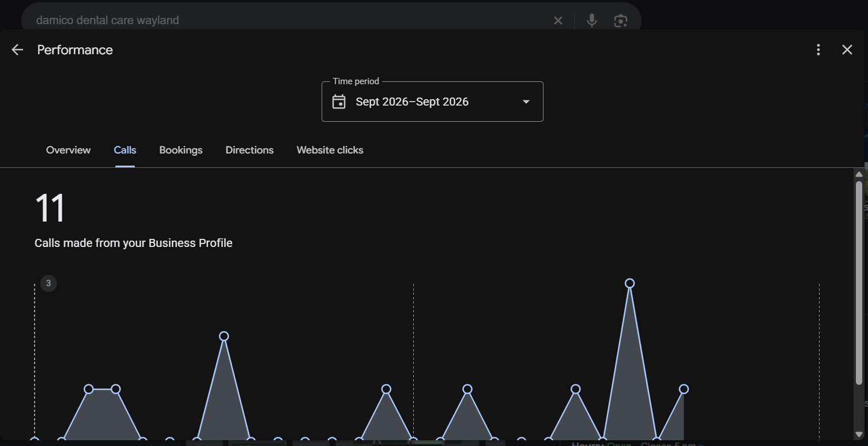Viewport: 868px width, 446px height.
Task: Open search by image camera icon
Action: coord(621,21)
